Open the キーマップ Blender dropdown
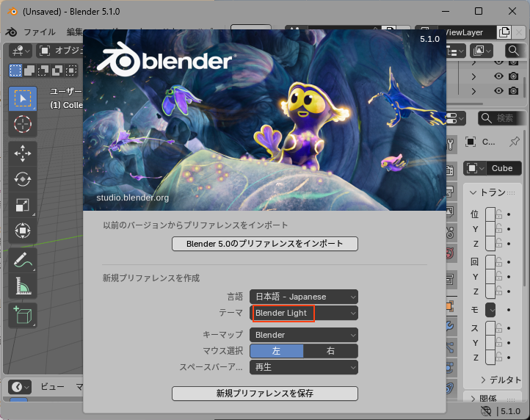Screen dimensions: 530x420 coord(304,335)
